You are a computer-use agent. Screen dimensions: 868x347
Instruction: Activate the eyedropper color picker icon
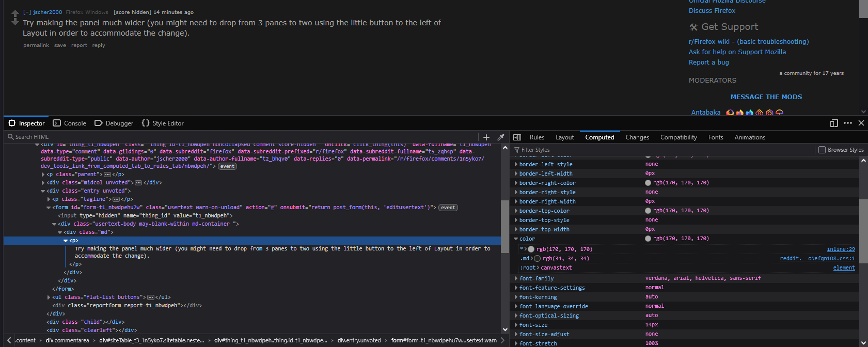tap(500, 137)
